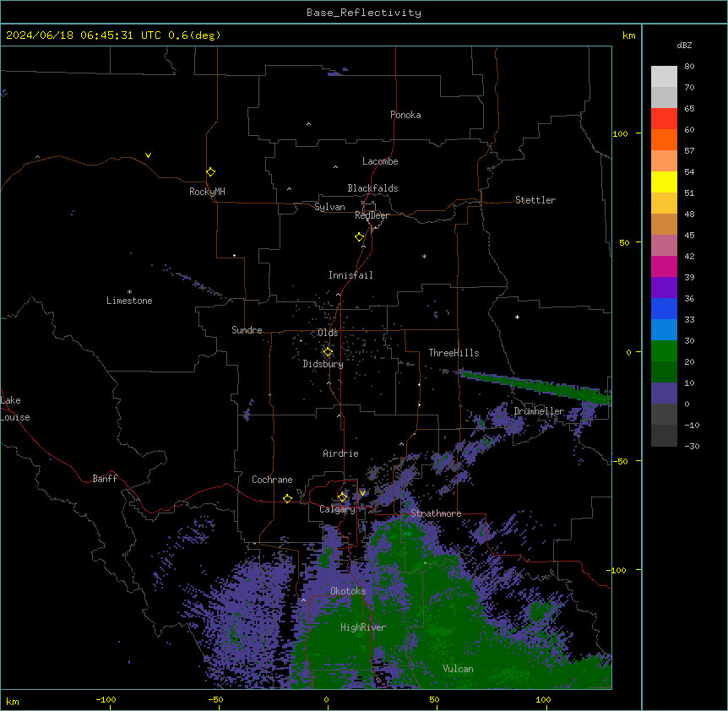The height and width of the screenshot is (711, 728).
Task: Click the Olds town label
Action: 328,333
